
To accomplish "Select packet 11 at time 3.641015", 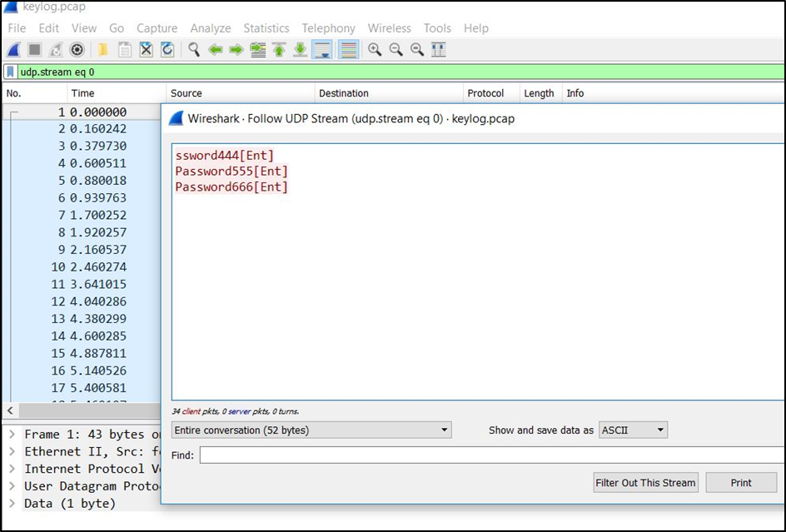I will (82, 284).
